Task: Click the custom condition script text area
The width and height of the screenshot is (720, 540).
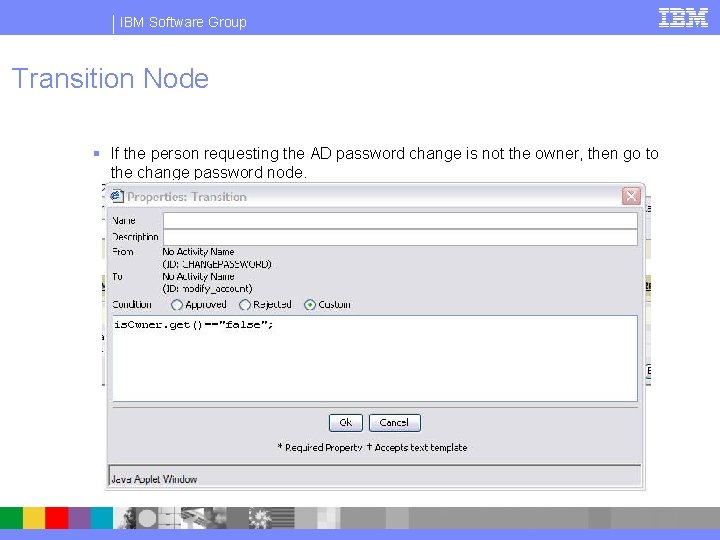Action: (x=375, y=358)
